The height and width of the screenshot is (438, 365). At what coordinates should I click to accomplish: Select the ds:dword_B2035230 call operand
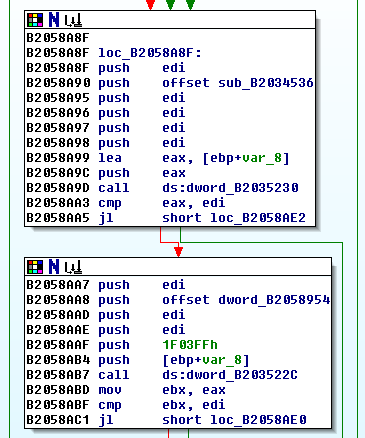(x=230, y=188)
